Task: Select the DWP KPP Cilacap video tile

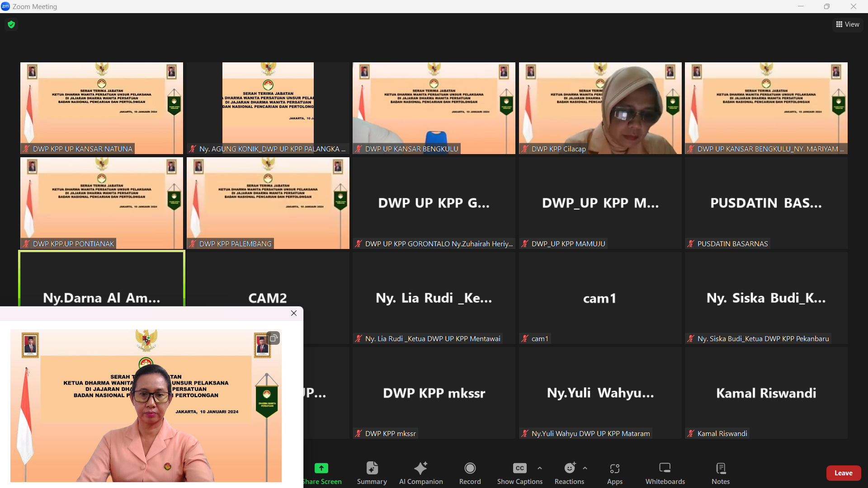Action: pos(600,108)
